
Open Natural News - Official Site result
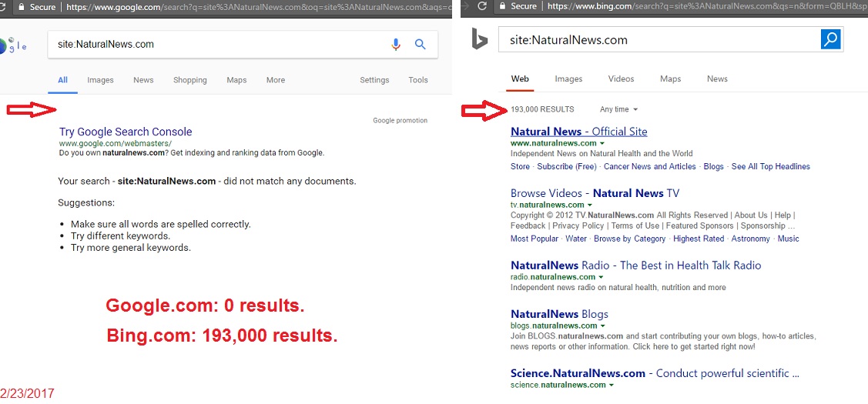[578, 132]
